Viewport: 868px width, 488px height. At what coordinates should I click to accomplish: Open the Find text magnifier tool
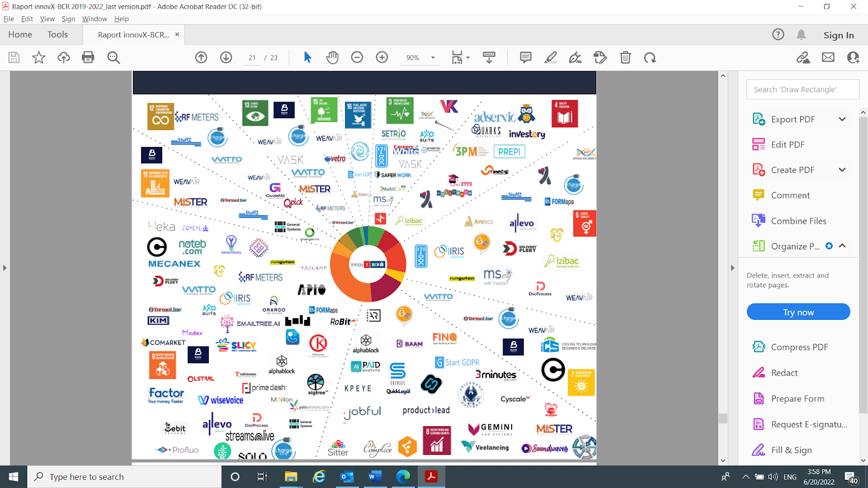(x=113, y=57)
